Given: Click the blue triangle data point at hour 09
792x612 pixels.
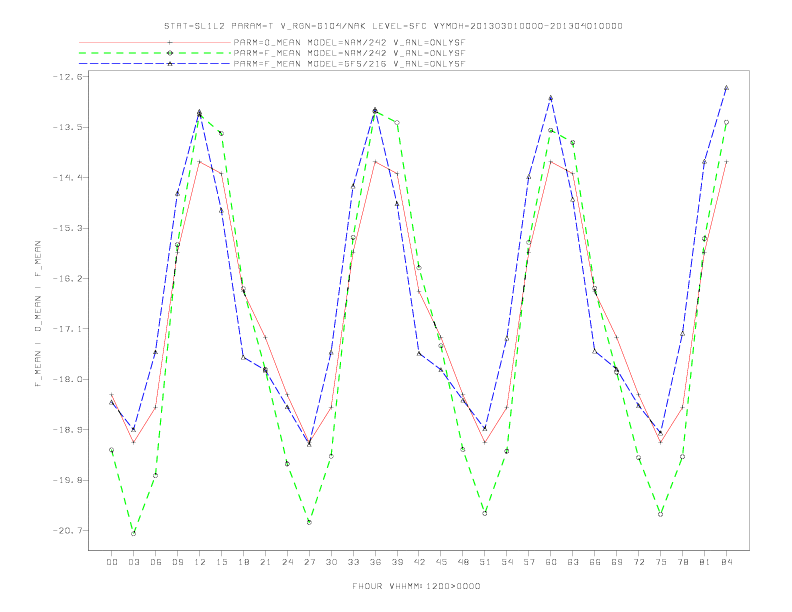Looking at the screenshot, I should (x=177, y=193).
